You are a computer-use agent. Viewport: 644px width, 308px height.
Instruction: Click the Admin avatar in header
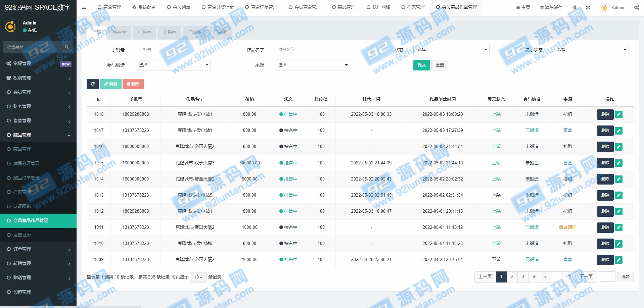coord(604,8)
